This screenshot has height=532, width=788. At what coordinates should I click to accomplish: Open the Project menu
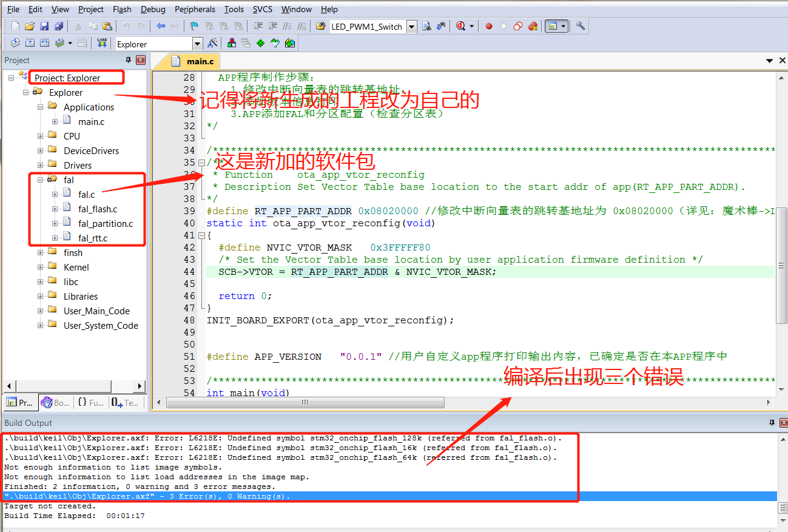(91, 9)
